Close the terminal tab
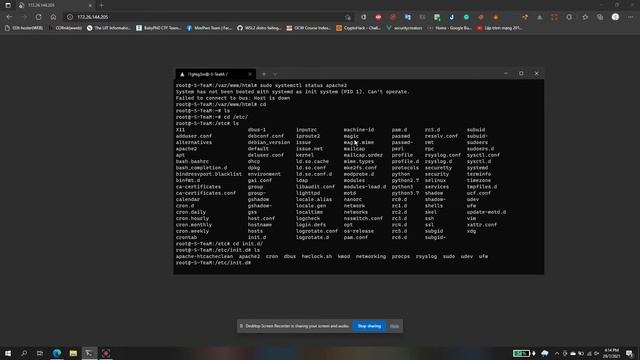 [250, 74]
